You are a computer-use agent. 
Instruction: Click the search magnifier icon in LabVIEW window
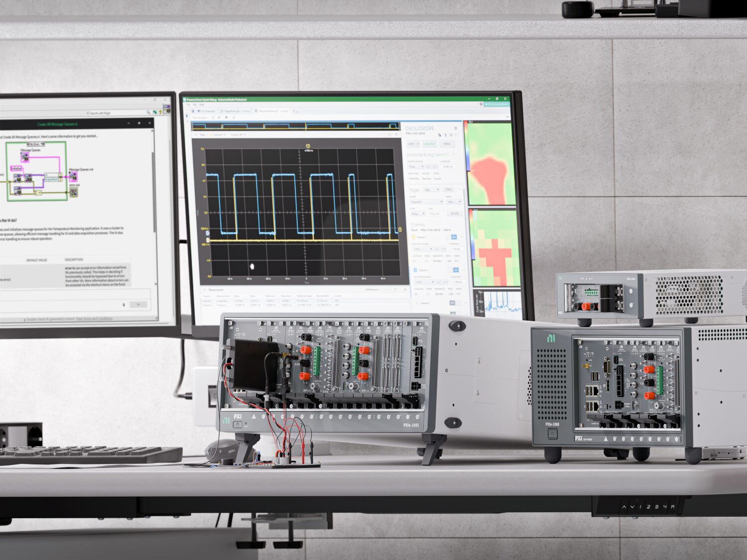(x=148, y=113)
